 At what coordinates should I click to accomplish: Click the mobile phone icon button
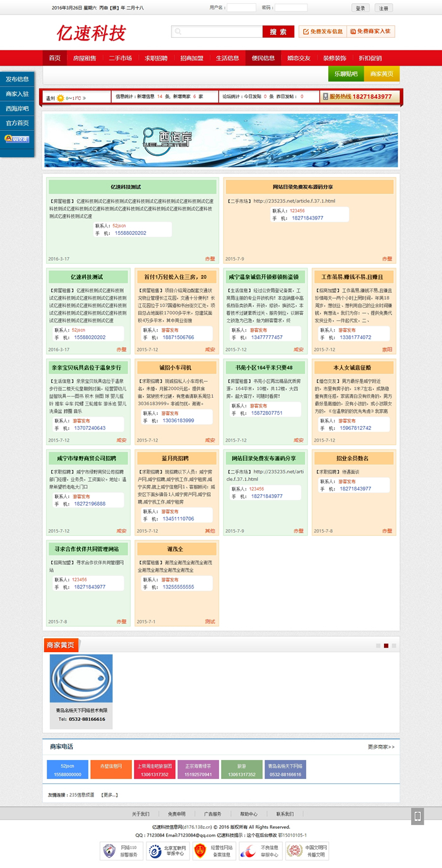point(417,816)
